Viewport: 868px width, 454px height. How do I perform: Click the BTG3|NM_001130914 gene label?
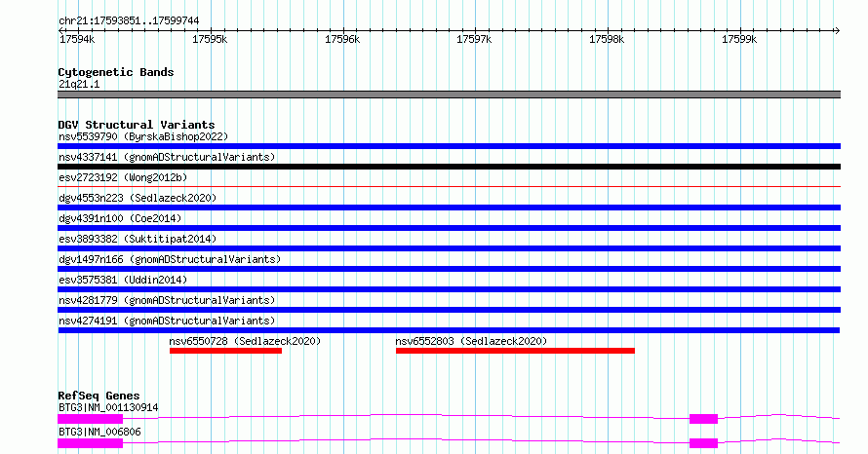[x=108, y=407]
